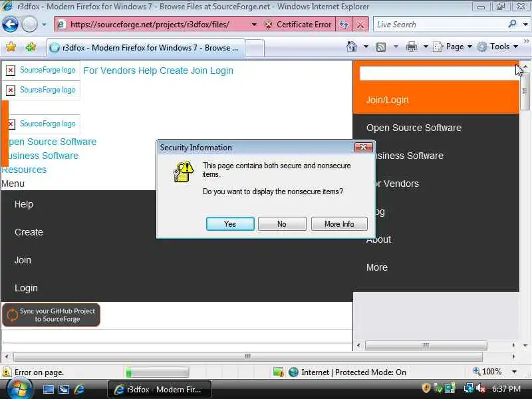
Task: Click the Home page icon
Action: pyautogui.click(x=352, y=47)
